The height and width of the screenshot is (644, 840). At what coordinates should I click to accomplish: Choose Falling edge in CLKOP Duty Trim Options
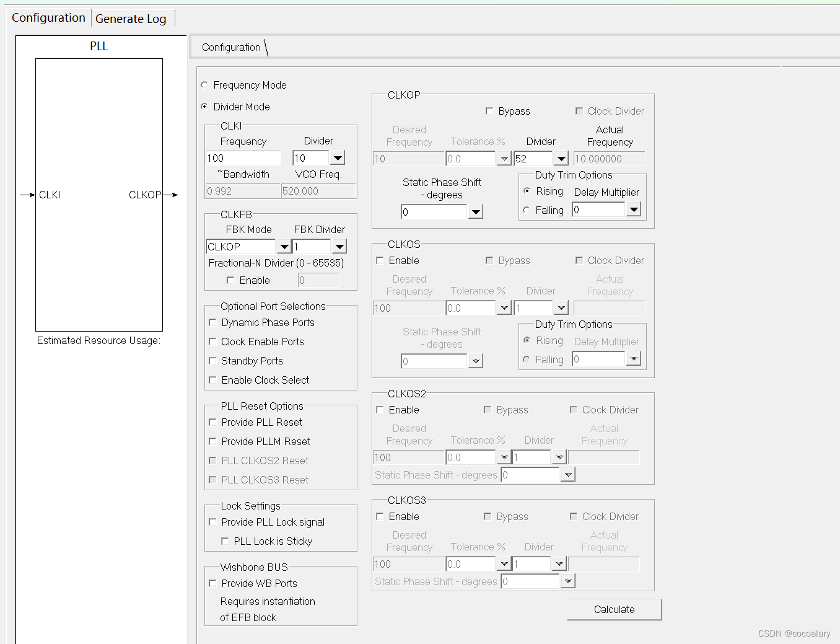(527, 210)
